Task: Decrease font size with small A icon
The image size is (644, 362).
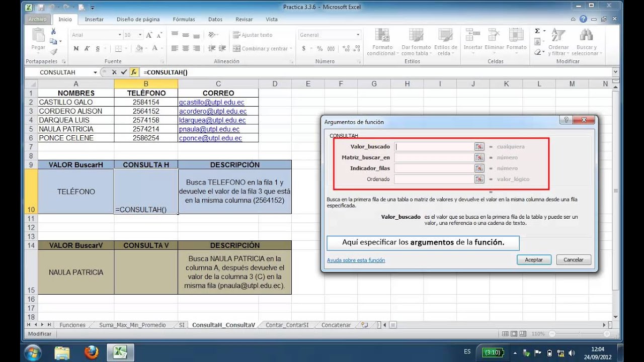Action: (x=159, y=35)
